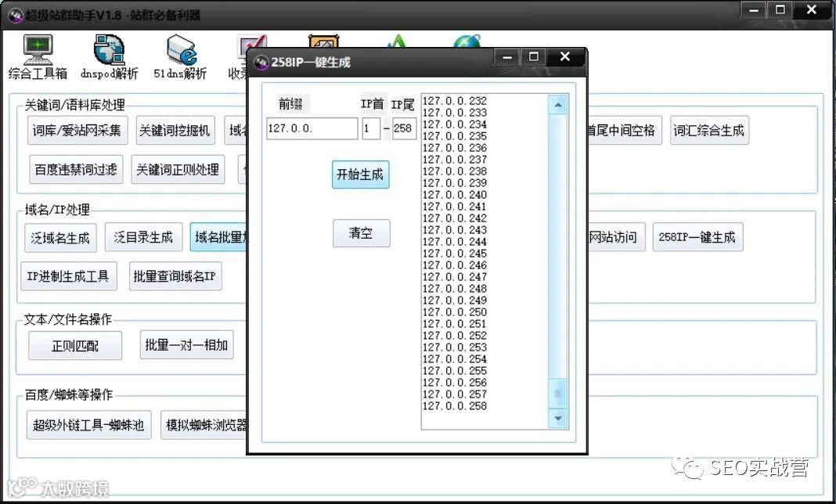The image size is (836, 504).
Task: Select the 127.0.0.232 list entry
Action: 455,101
